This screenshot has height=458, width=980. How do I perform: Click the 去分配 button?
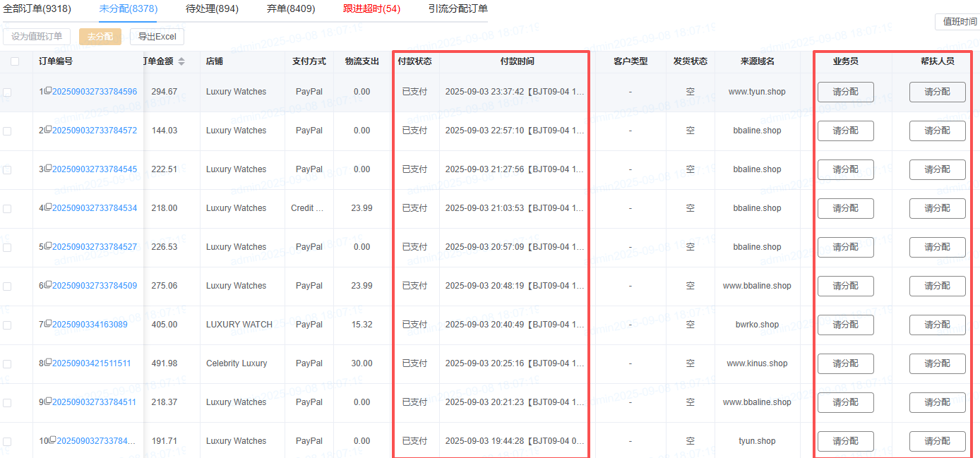100,37
